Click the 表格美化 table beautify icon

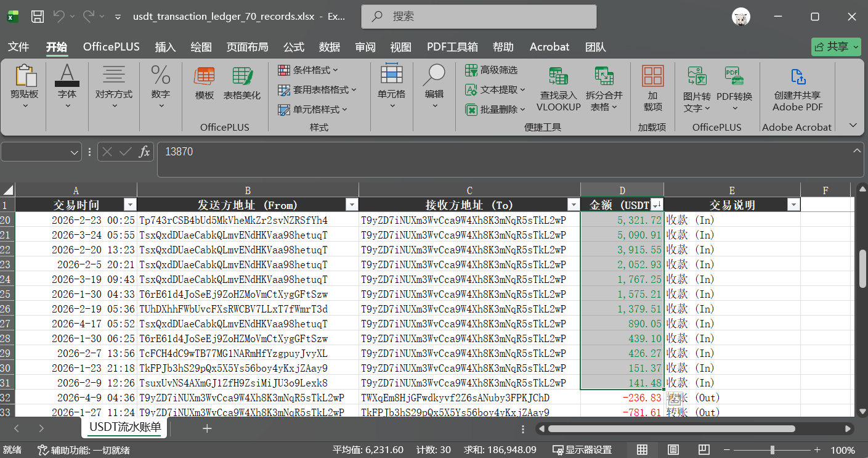(242, 83)
